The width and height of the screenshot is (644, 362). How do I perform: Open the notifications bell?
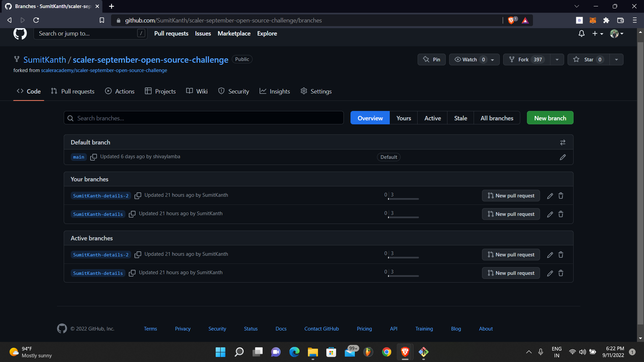click(x=581, y=34)
